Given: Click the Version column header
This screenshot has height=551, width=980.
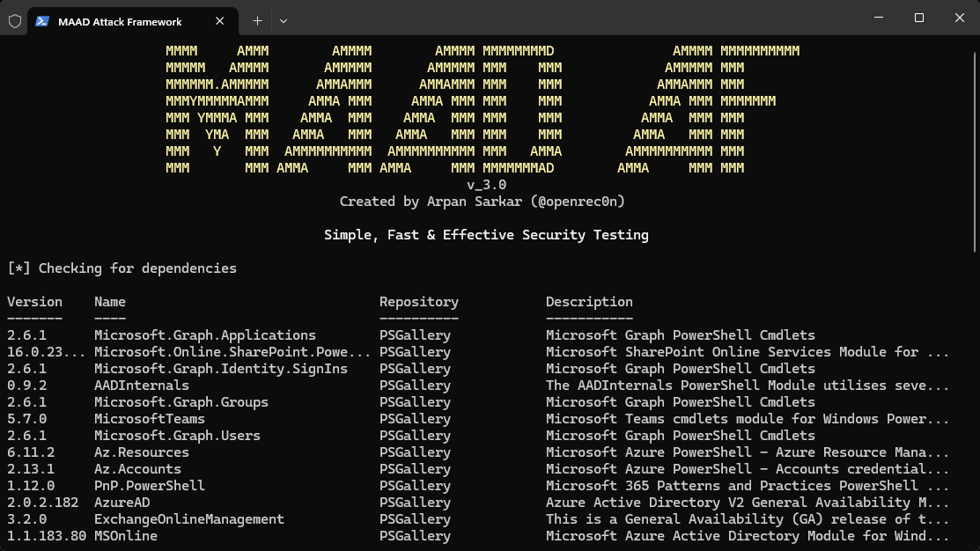Looking at the screenshot, I should click(34, 301).
